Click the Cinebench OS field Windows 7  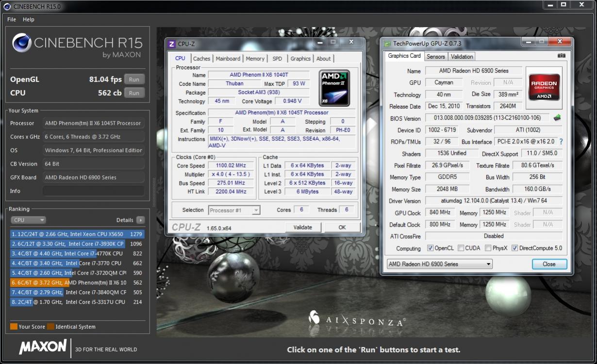click(94, 150)
